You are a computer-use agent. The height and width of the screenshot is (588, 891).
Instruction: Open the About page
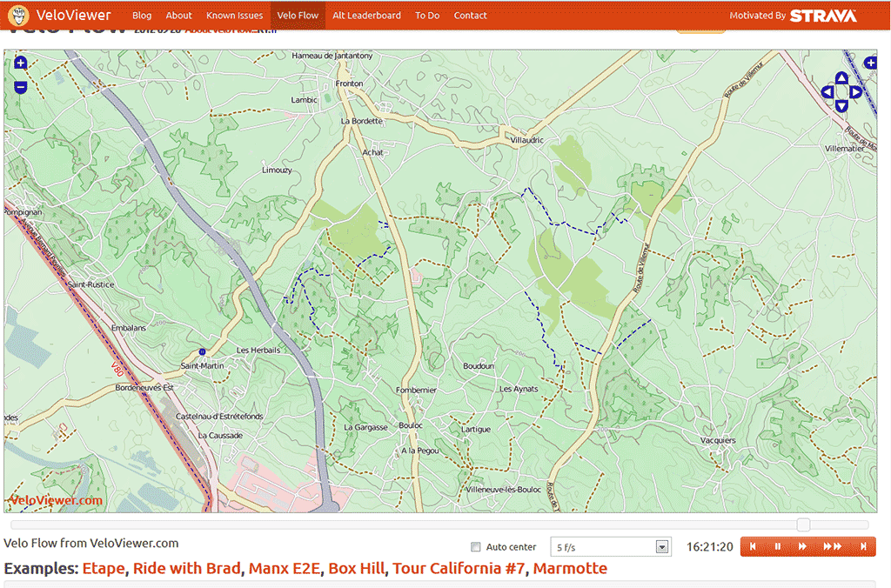[179, 16]
